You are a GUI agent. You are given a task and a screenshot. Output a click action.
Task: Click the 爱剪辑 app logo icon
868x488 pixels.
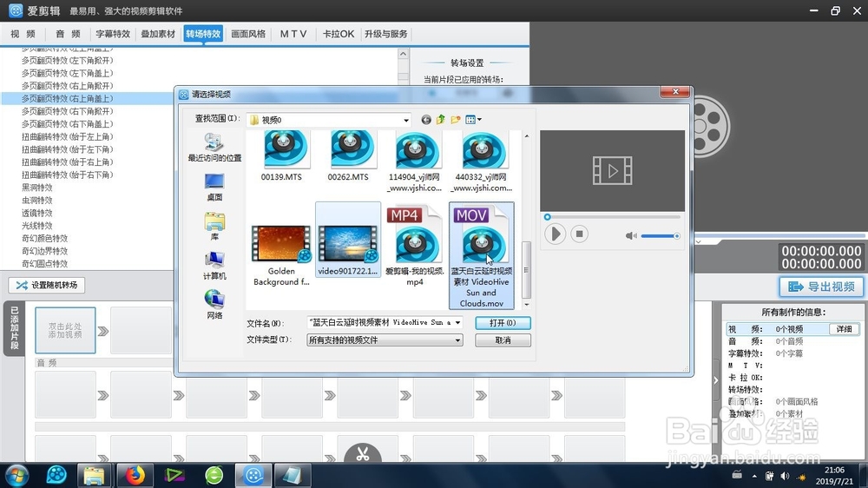tap(16, 10)
